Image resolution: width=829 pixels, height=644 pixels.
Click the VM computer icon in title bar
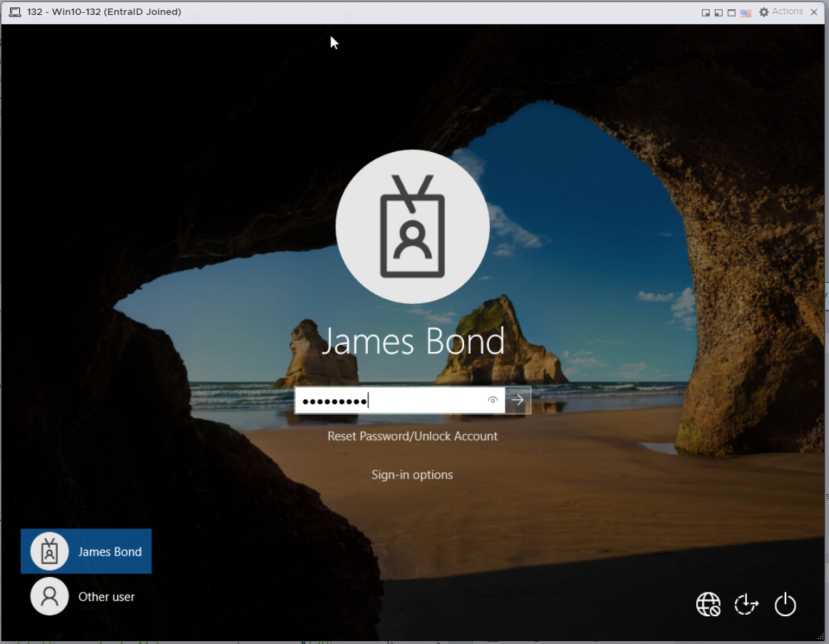14,12
